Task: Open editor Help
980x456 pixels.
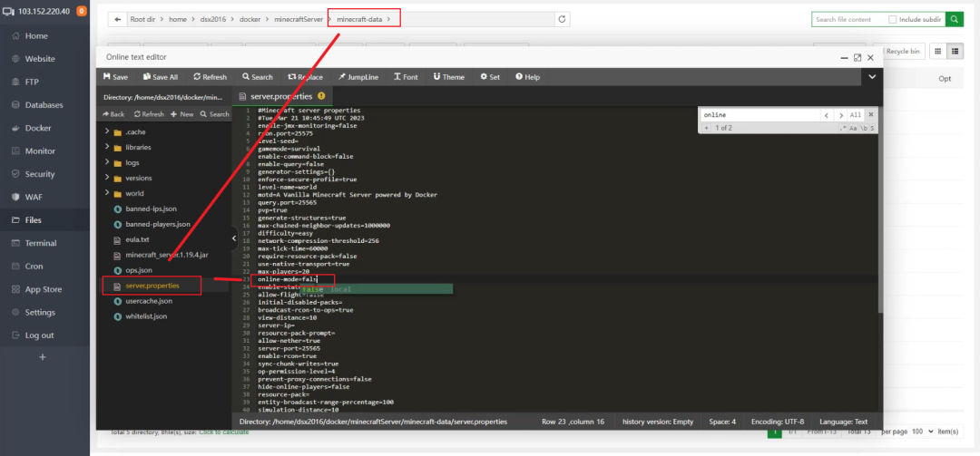Action: click(x=527, y=77)
